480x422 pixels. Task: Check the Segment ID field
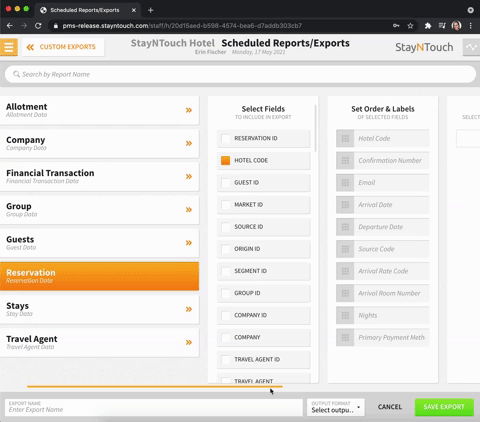(x=226, y=271)
